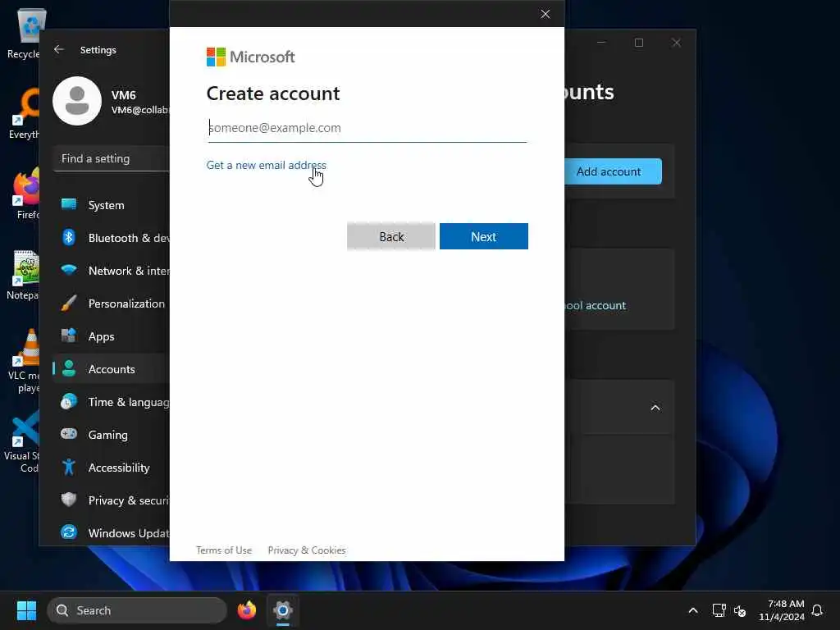Viewport: 840px width, 630px height.
Task: Click the Settings back arrow
Action: 59,50
